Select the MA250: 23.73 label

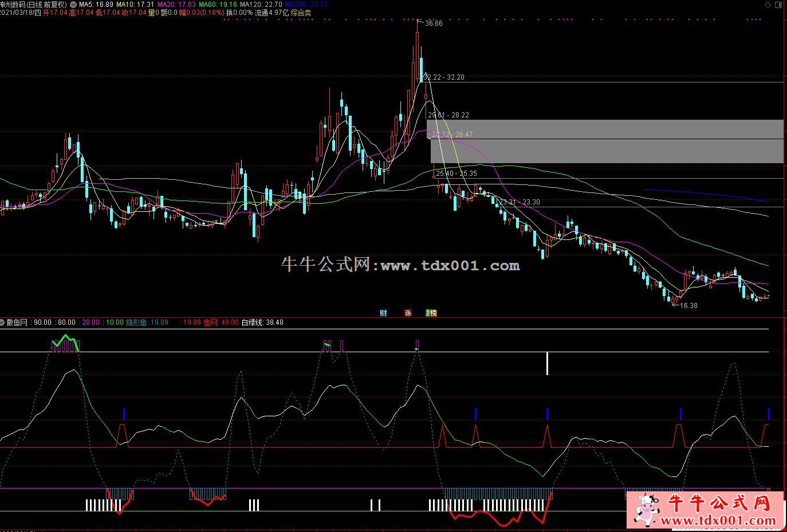point(306,4)
